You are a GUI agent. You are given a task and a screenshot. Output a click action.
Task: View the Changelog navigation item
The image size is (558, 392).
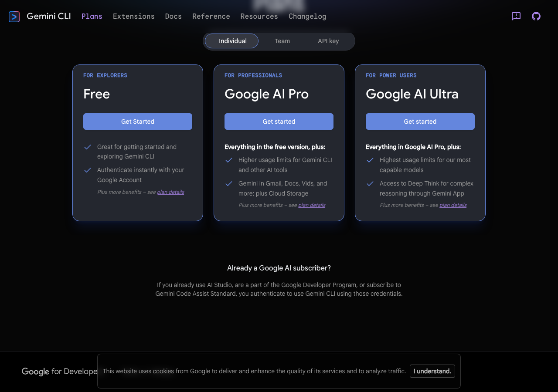point(307,17)
